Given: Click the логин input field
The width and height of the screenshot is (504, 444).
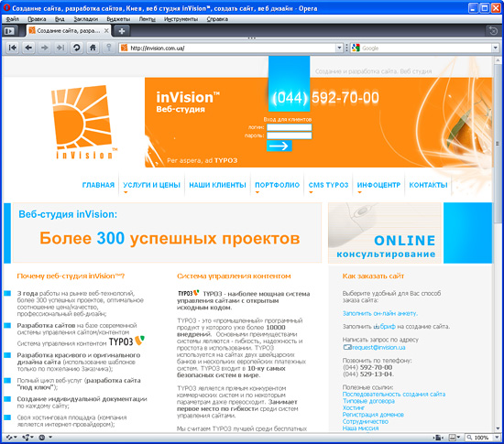Looking at the screenshot, I should pos(289,127).
